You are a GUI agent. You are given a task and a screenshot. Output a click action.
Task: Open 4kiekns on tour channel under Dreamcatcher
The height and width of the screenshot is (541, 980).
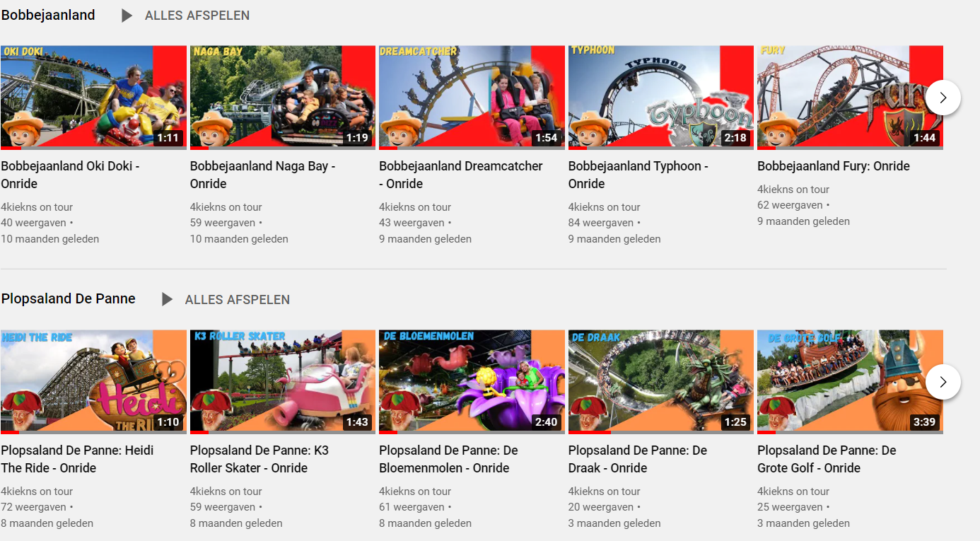(415, 207)
